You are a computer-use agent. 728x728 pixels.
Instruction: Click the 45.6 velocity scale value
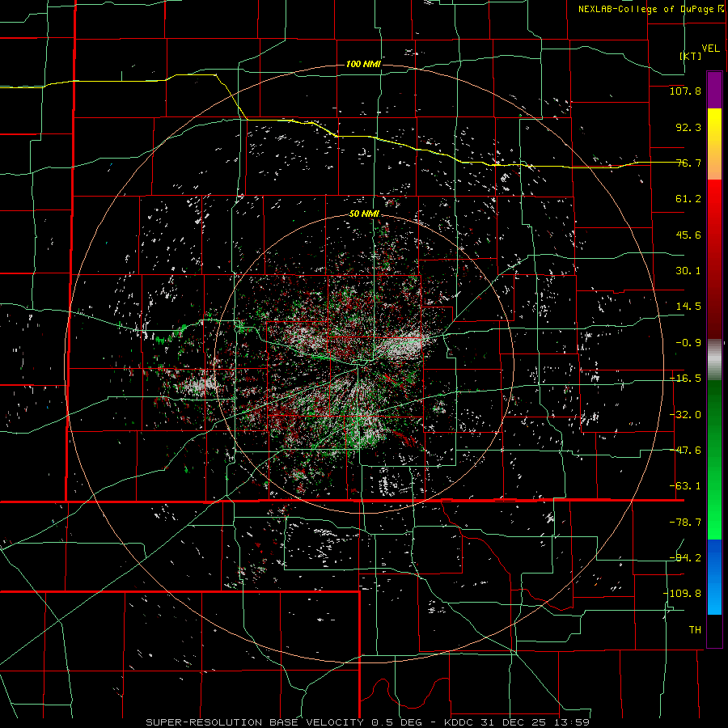pyautogui.click(x=688, y=235)
